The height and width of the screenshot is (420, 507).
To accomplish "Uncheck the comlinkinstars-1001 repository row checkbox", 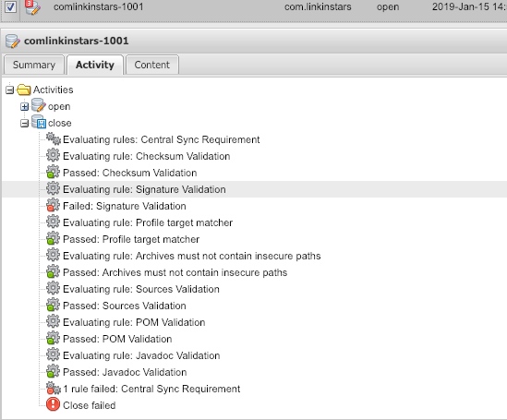I will 10,6.
